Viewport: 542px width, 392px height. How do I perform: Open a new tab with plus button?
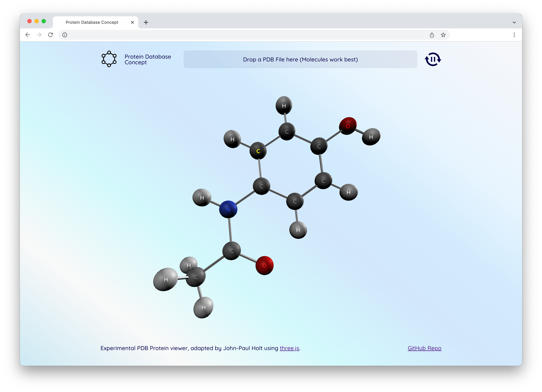point(146,22)
